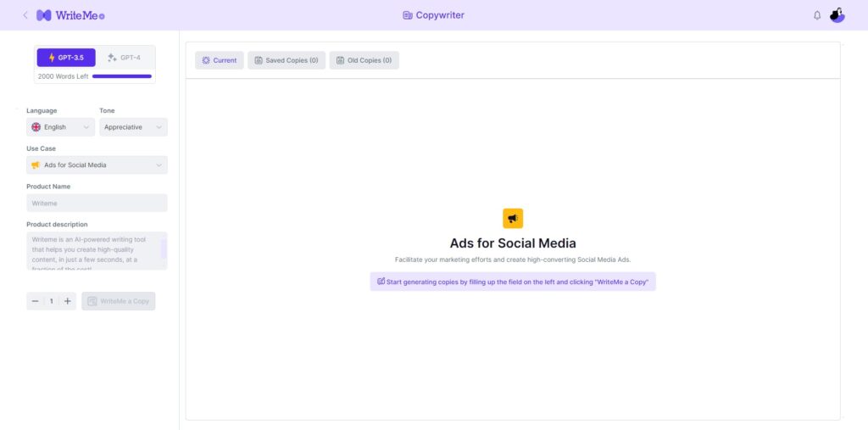Click the Copywriter title icon
Screen dimensions: 868x430
408,15
